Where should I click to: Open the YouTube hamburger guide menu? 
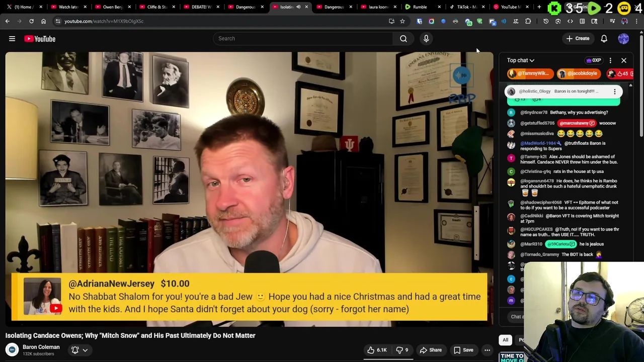[x=12, y=39]
